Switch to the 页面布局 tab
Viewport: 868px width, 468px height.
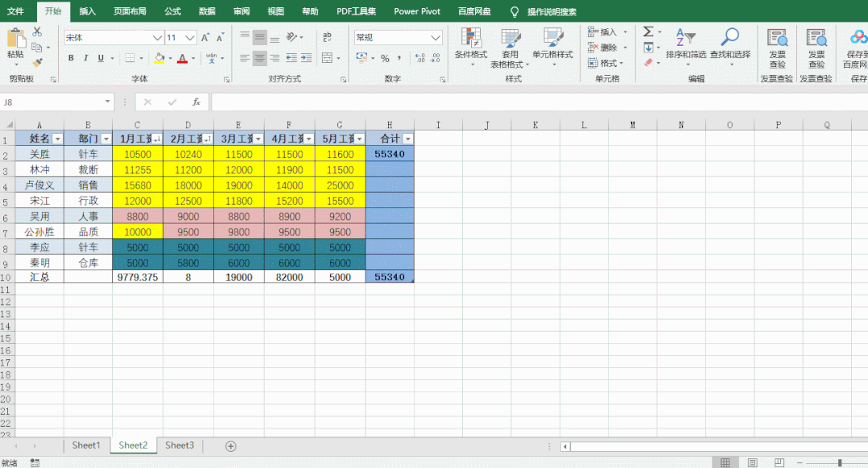[130, 11]
